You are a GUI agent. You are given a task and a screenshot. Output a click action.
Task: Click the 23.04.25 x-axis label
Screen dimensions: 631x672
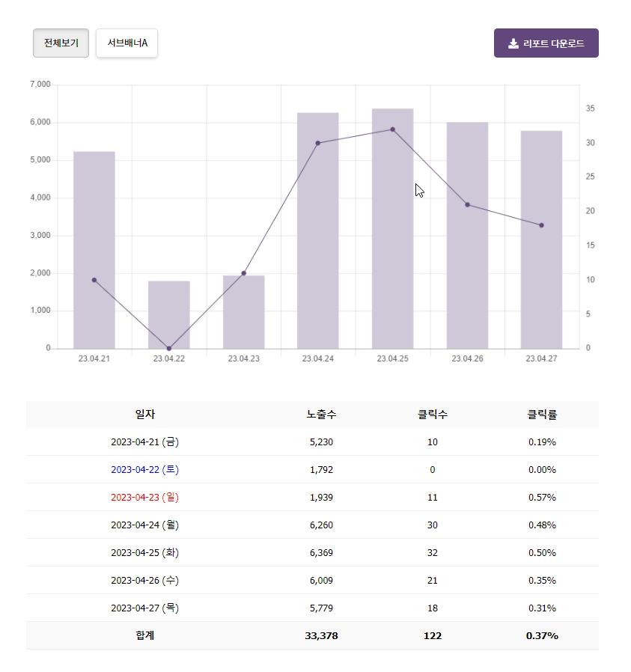[x=393, y=358]
